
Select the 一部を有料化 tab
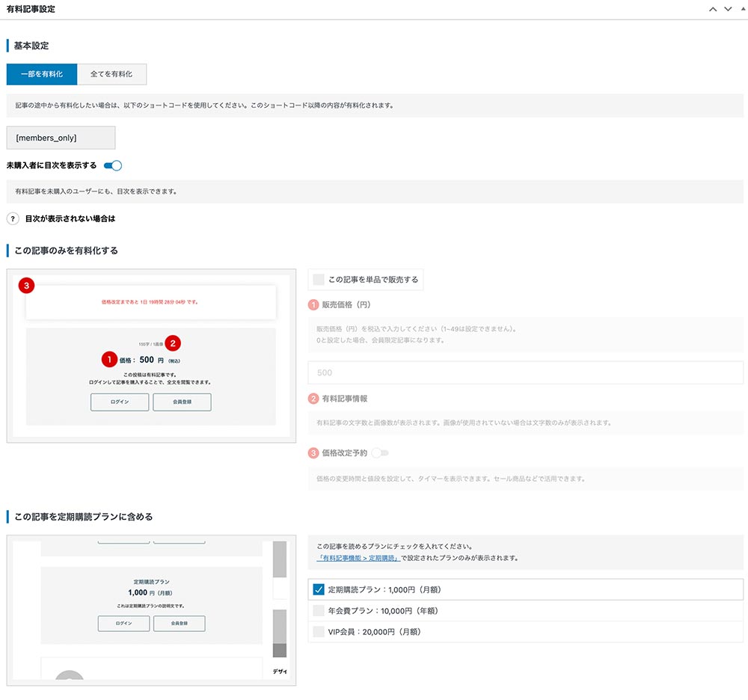tap(42, 74)
